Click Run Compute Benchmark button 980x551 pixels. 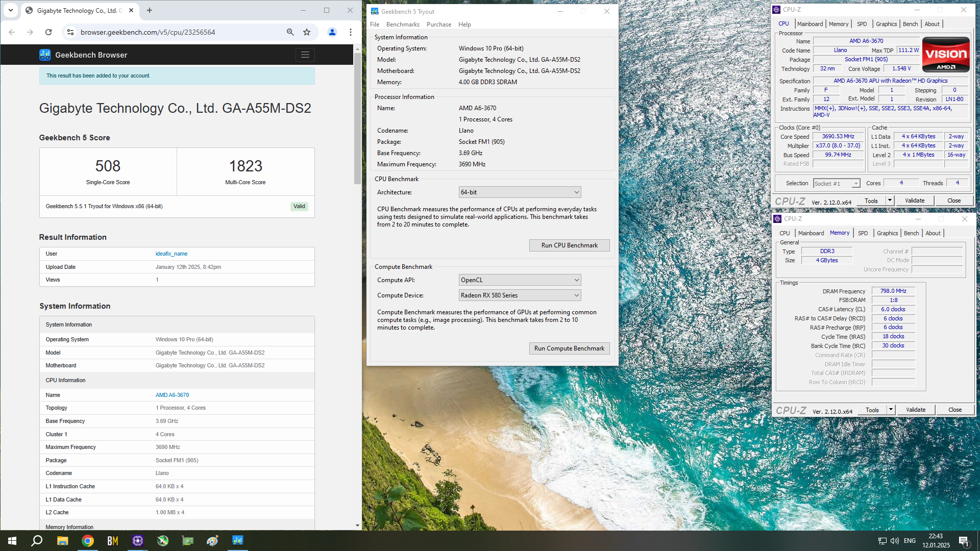click(x=569, y=348)
